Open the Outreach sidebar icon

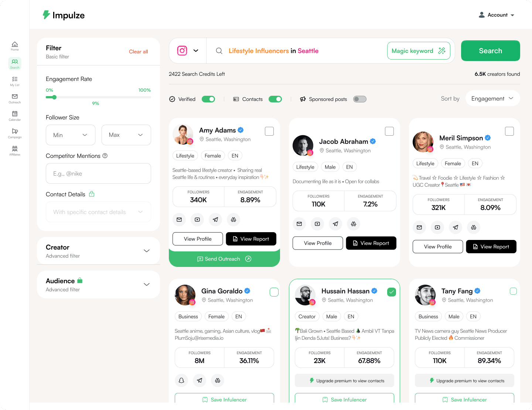click(15, 98)
